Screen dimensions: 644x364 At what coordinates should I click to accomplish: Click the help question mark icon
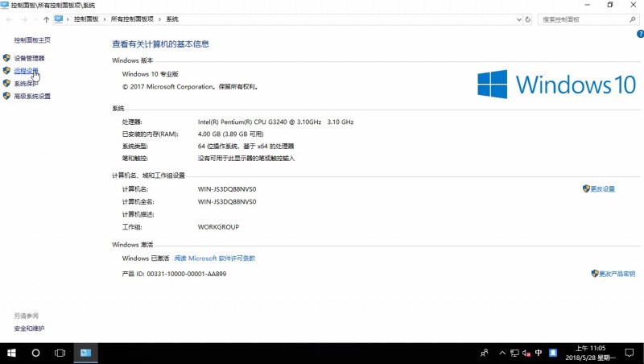click(x=640, y=34)
